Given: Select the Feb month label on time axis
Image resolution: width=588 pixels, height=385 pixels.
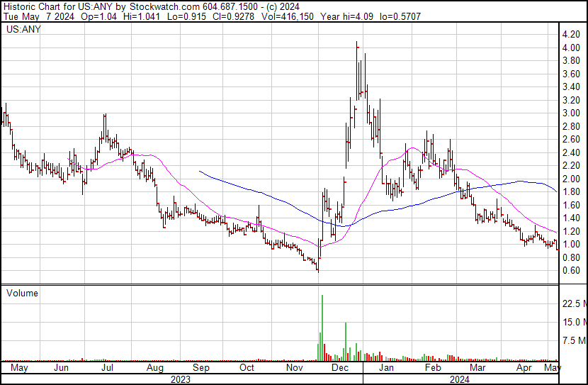Looking at the screenshot, I should [x=431, y=369].
